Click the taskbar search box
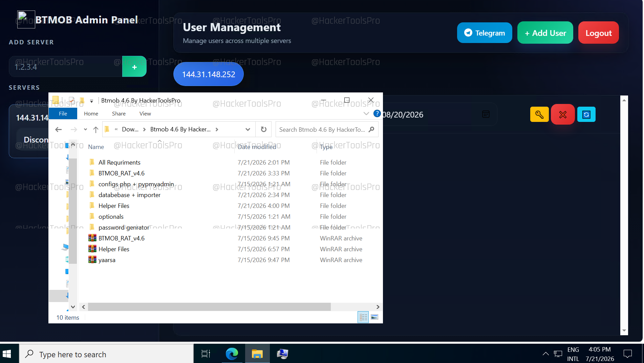The height and width of the screenshot is (363, 644). point(106,354)
